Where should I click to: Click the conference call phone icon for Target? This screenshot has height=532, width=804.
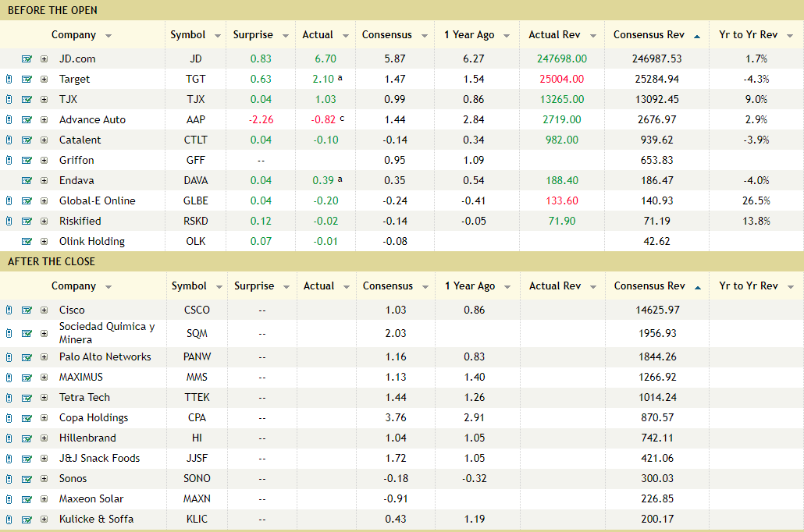point(9,79)
